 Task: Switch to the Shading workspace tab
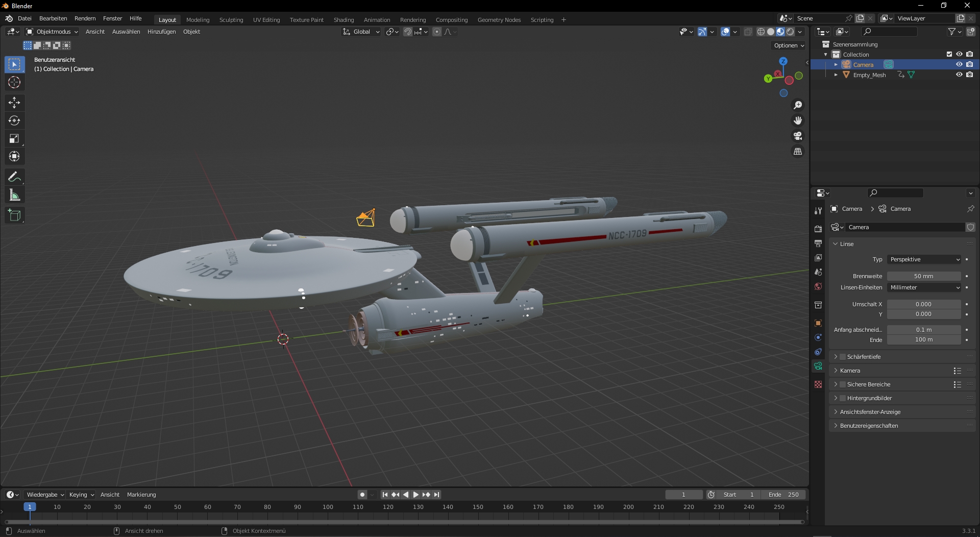pos(344,20)
